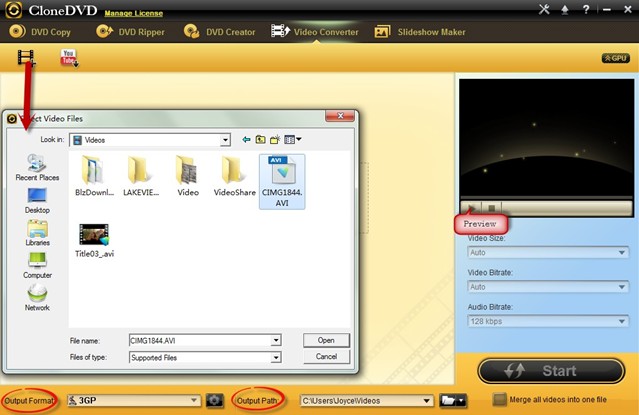Create a new folder with toolbar icon
Screen dimensions: 639x415
click(x=275, y=139)
